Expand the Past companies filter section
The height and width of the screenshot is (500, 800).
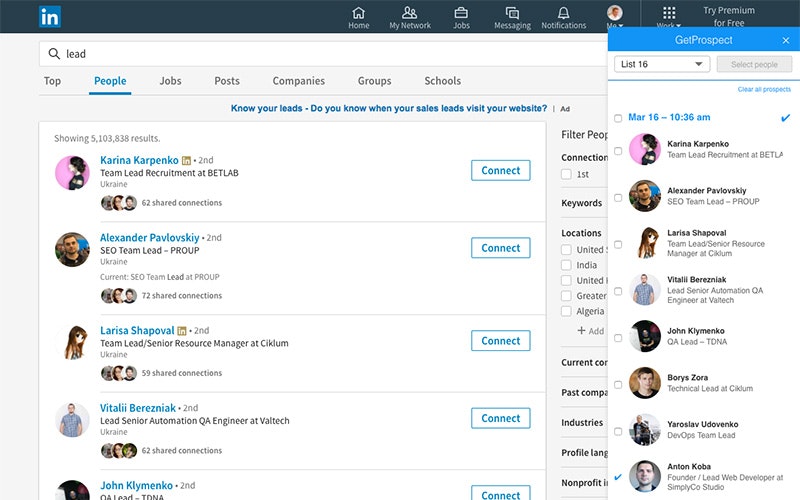584,392
